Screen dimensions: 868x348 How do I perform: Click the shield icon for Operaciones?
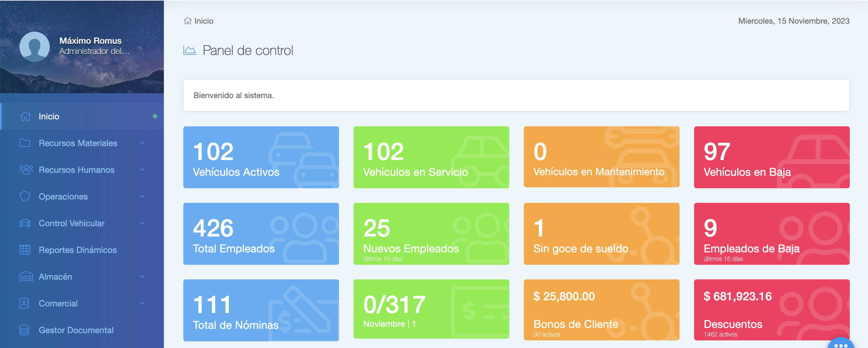[25, 196]
